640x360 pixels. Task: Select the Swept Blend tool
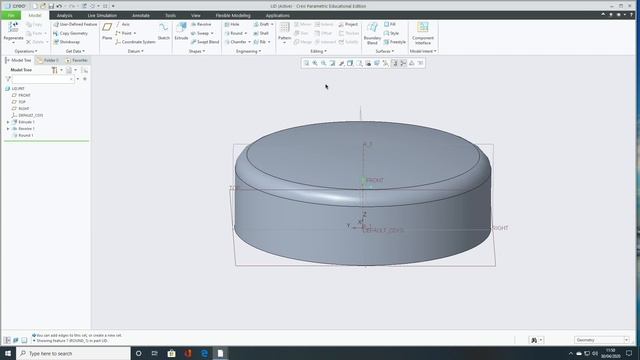pos(205,42)
